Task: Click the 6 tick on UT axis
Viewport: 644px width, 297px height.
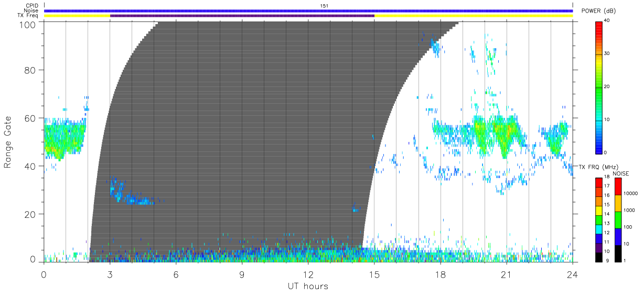Action: point(176,274)
